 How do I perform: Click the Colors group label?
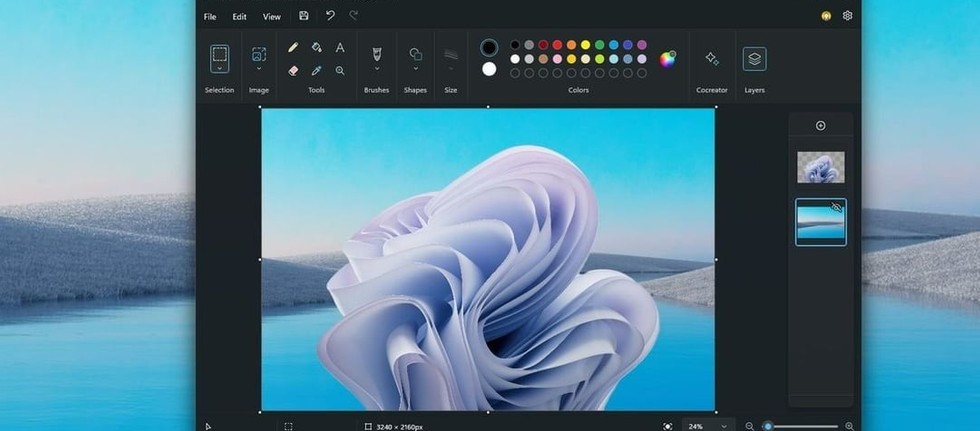click(578, 90)
